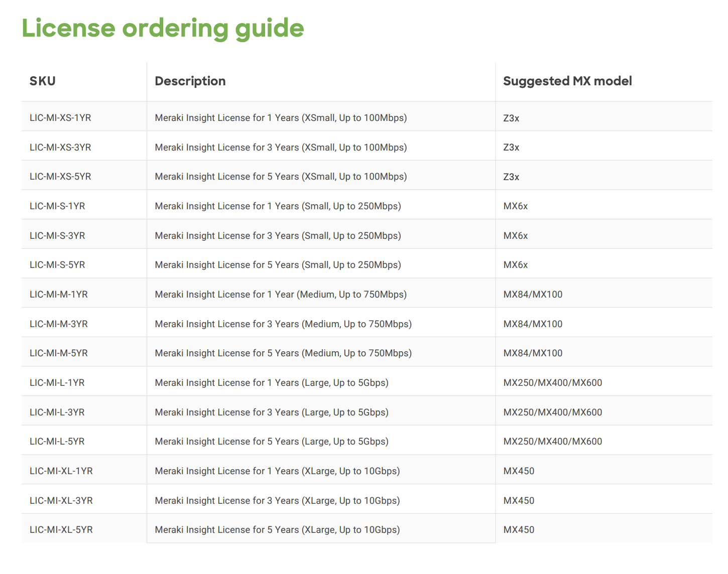Select the LIC-MI-L-1YR SKU cell
The height and width of the screenshot is (574, 728).
coord(57,382)
